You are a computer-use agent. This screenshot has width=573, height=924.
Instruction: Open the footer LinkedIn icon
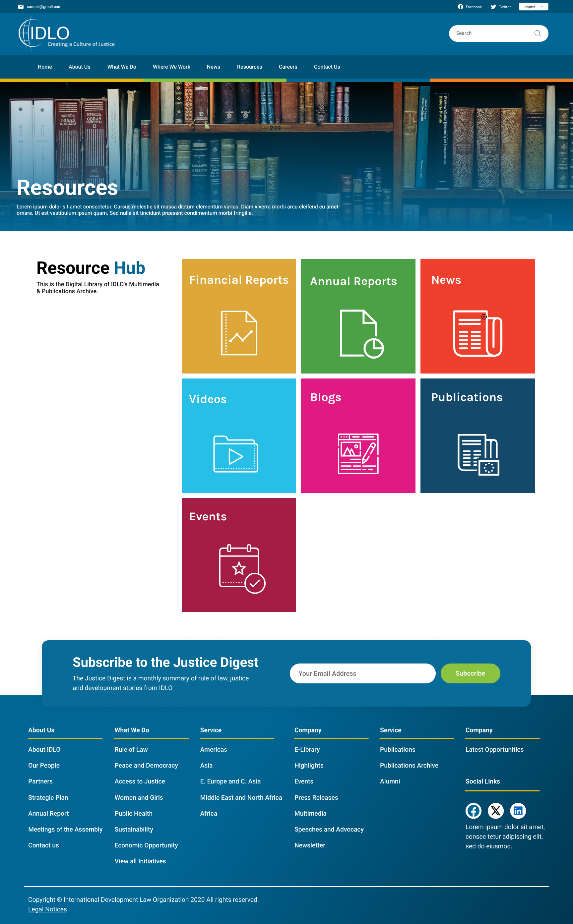[x=518, y=811]
